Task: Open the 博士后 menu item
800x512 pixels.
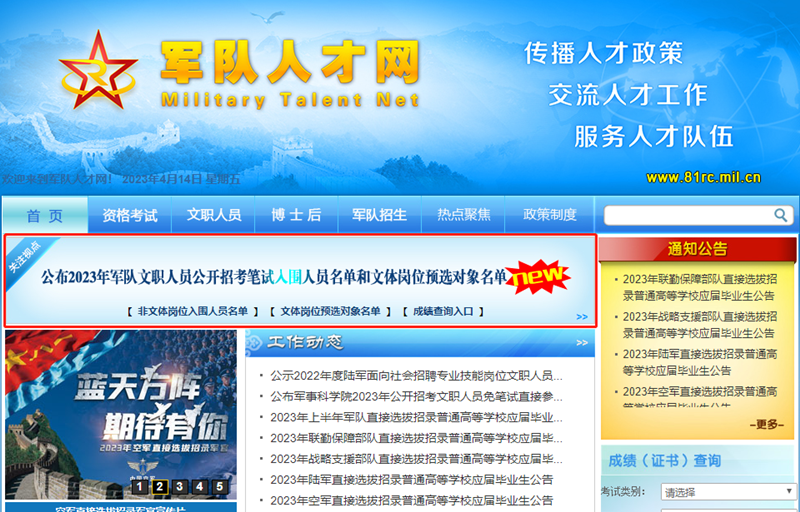Action: pyautogui.click(x=296, y=215)
